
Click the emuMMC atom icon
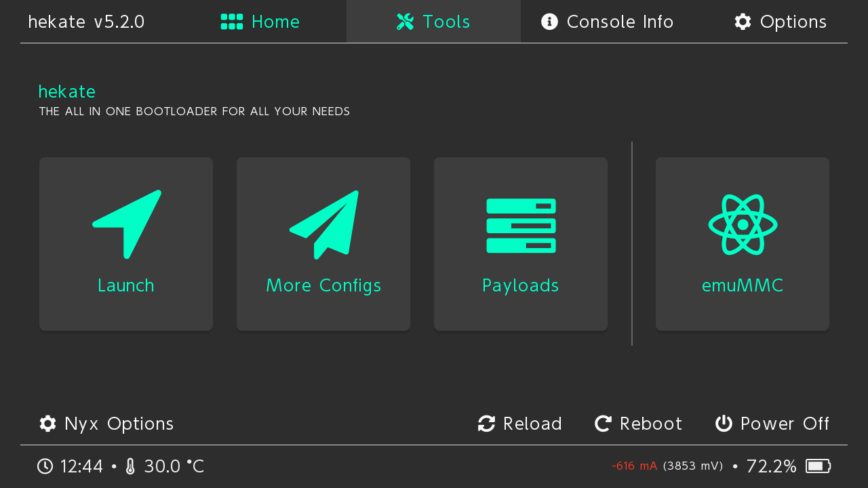[x=743, y=224]
